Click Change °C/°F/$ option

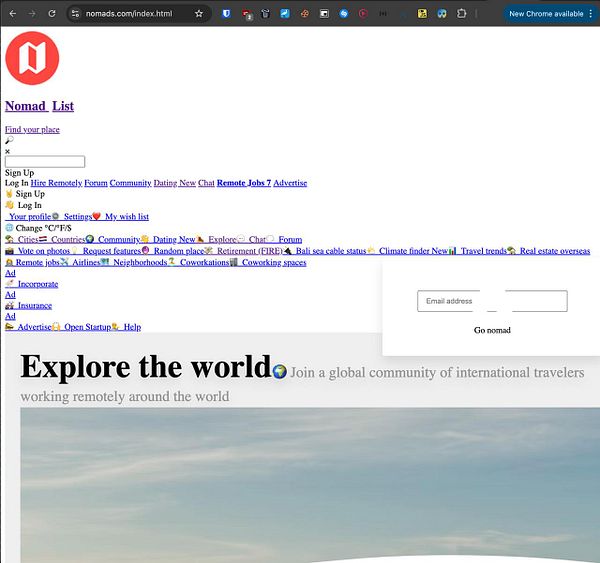pyautogui.click(x=38, y=228)
